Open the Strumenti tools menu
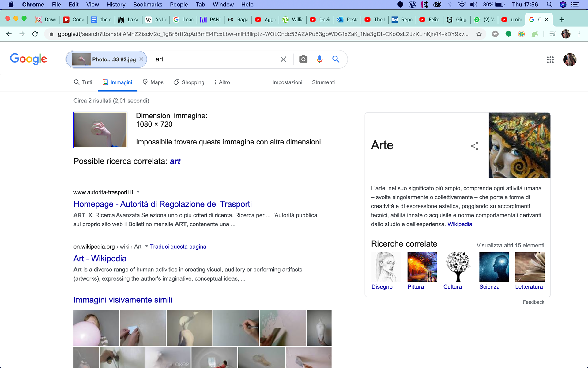The width and height of the screenshot is (588, 368). (323, 82)
